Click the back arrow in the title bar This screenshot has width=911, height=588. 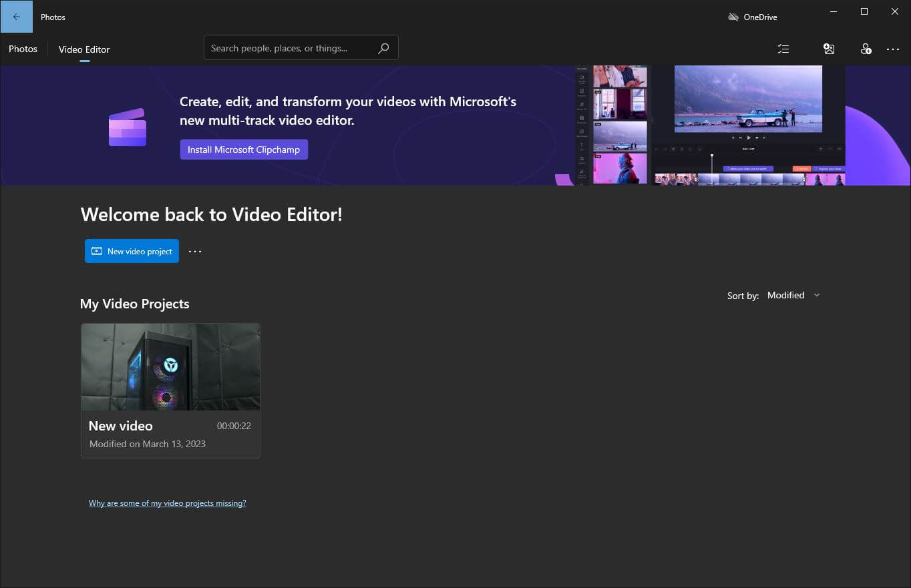[17, 17]
